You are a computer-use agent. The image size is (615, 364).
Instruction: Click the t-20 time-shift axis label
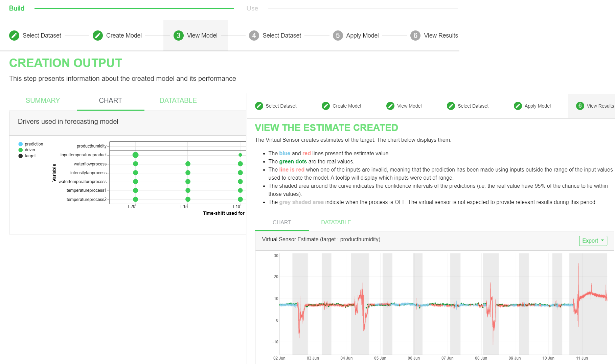132,207
